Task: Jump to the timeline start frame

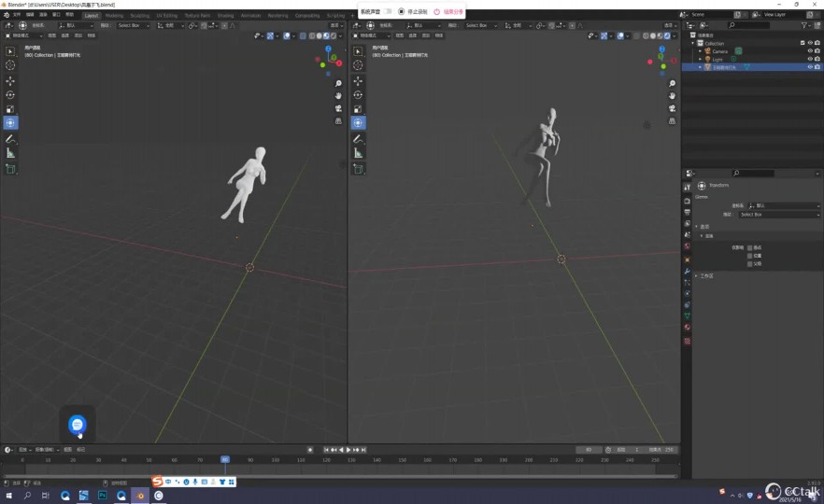Action: pos(326,450)
